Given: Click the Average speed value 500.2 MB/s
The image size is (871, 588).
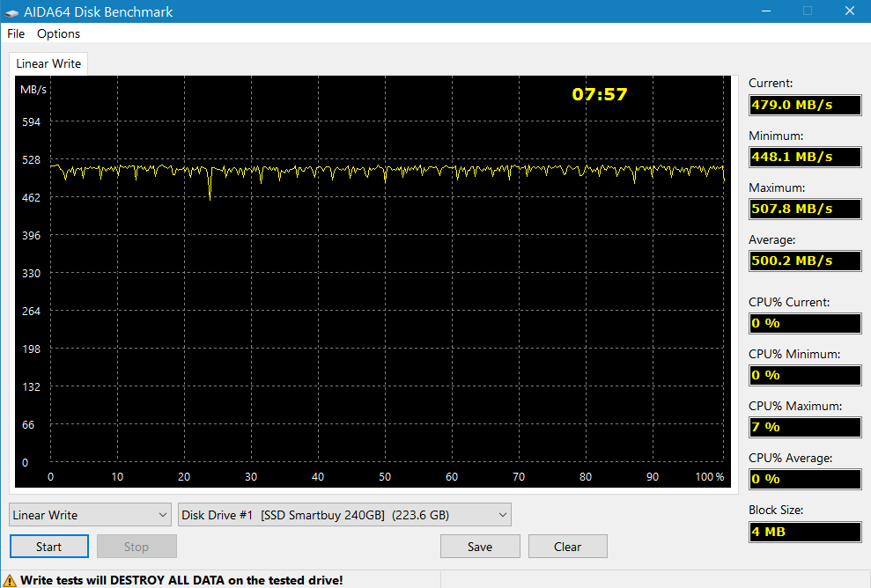Looking at the screenshot, I should (805, 261).
